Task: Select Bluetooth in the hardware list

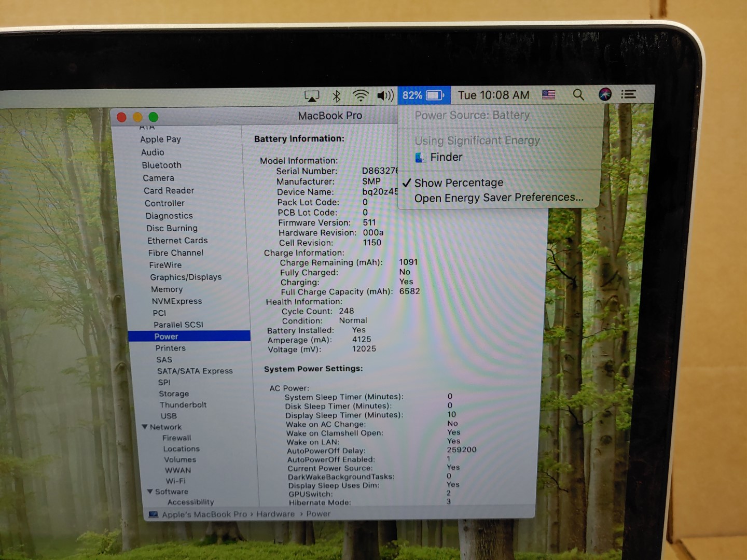Action: (x=162, y=165)
